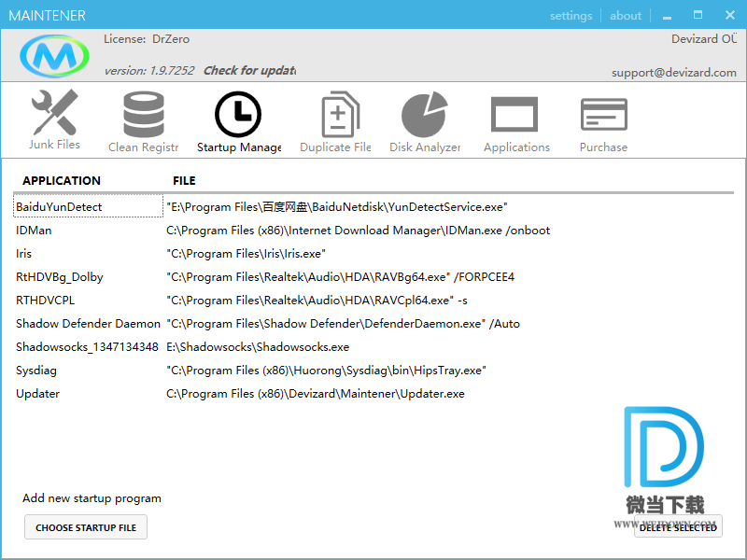
Task: Open the Duplicate Files finder icon
Action: point(340,114)
